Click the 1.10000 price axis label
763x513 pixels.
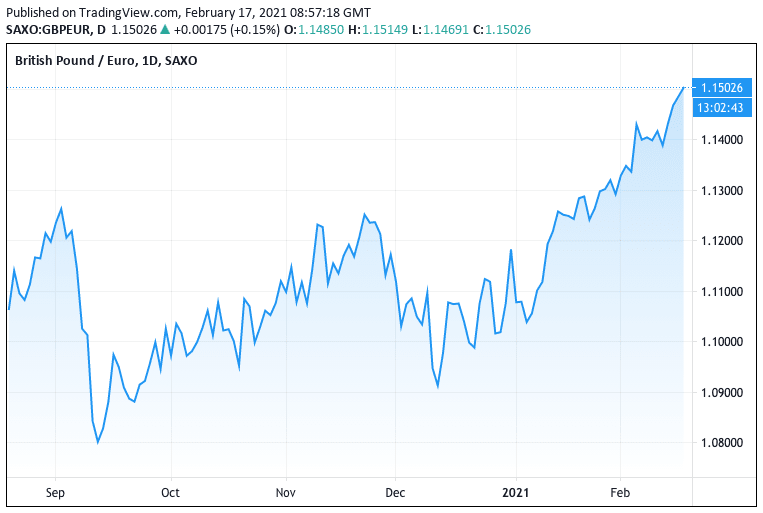(720, 342)
